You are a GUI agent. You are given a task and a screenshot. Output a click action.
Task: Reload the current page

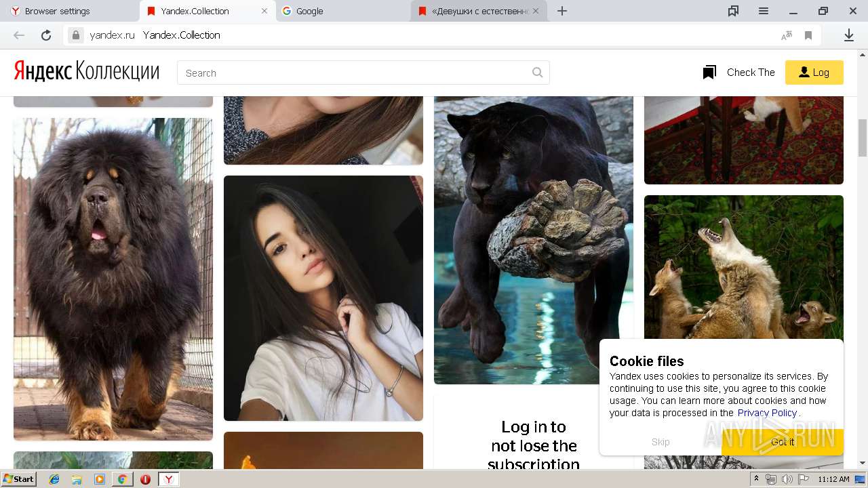tap(46, 35)
